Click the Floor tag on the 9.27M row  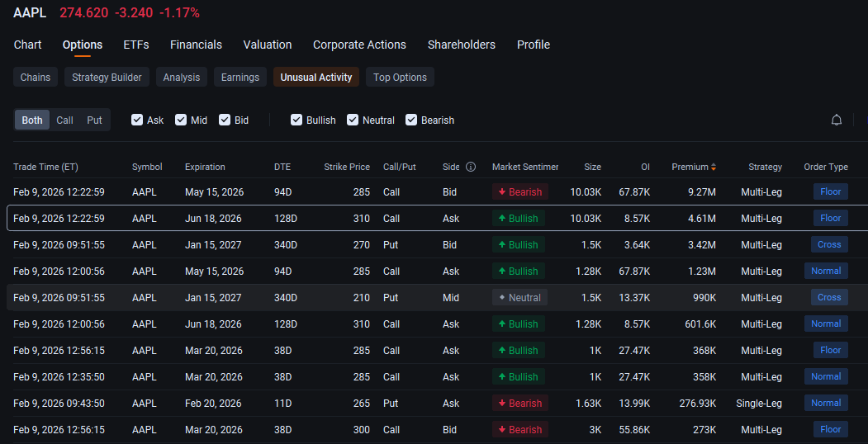click(830, 191)
